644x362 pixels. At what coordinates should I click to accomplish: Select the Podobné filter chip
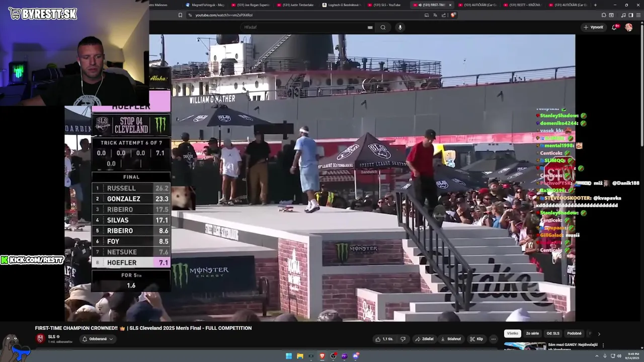click(574, 333)
